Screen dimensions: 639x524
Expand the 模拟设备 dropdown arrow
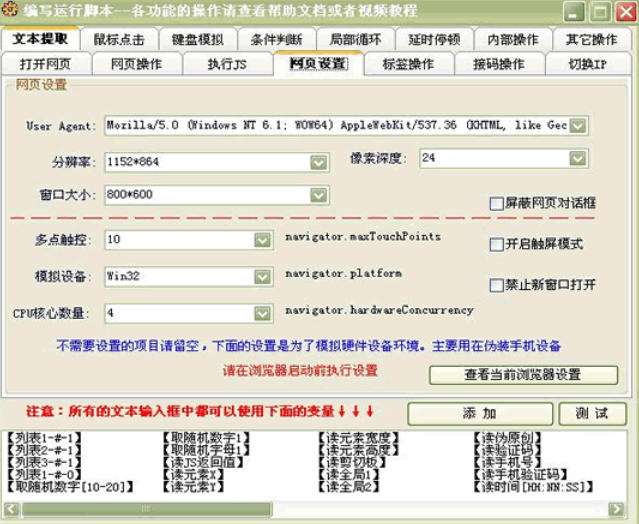point(262,277)
